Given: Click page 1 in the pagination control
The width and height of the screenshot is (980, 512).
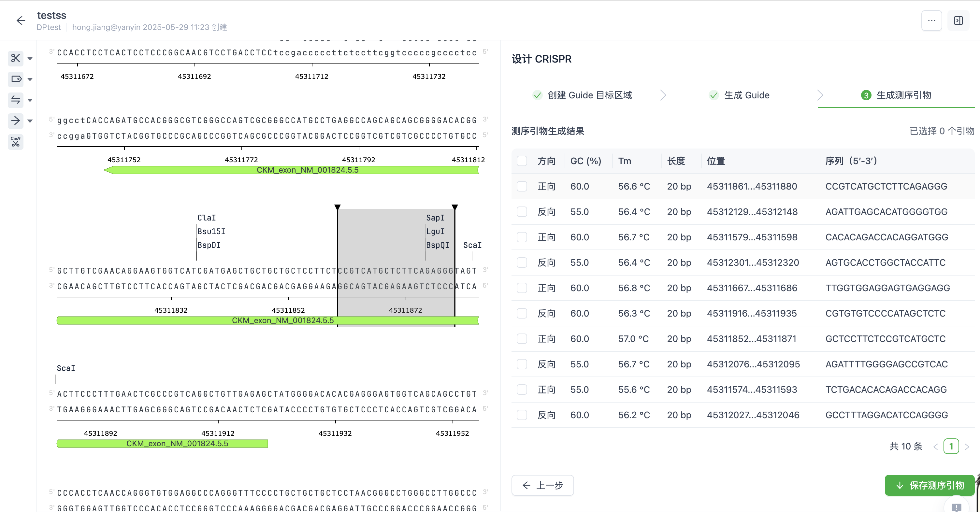Looking at the screenshot, I should [951, 446].
